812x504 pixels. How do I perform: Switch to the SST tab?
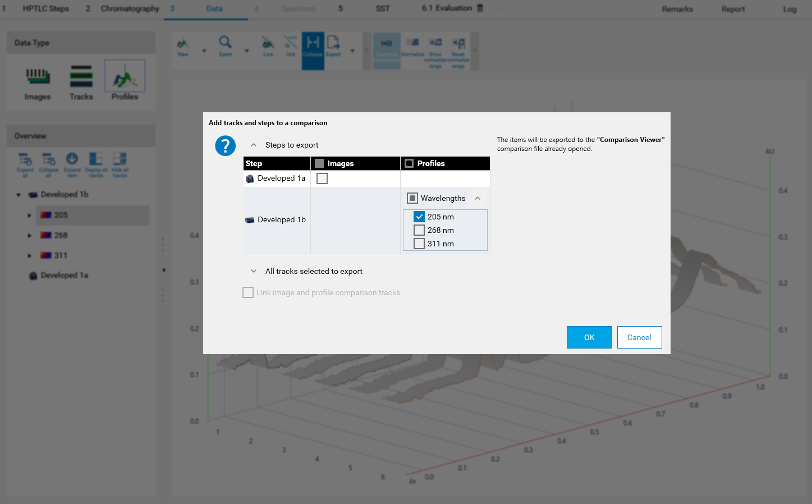tap(383, 8)
